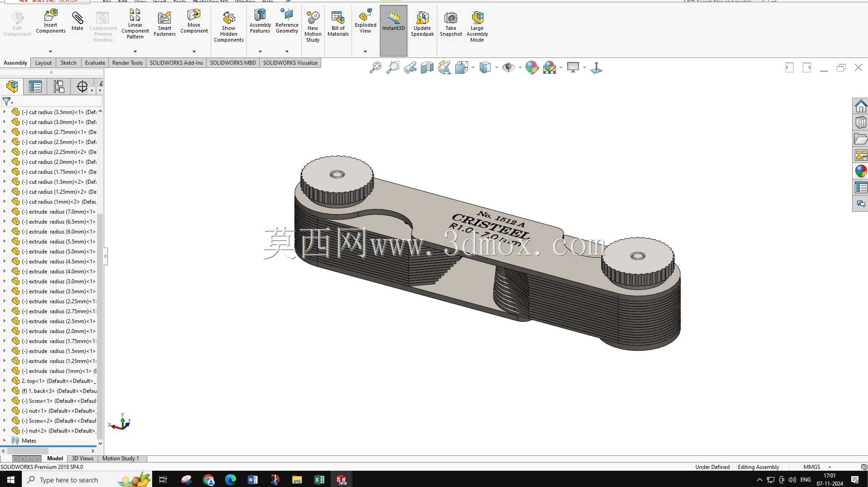The image size is (868, 487).
Task: Select the Mate tool
Action: (77, 21)
